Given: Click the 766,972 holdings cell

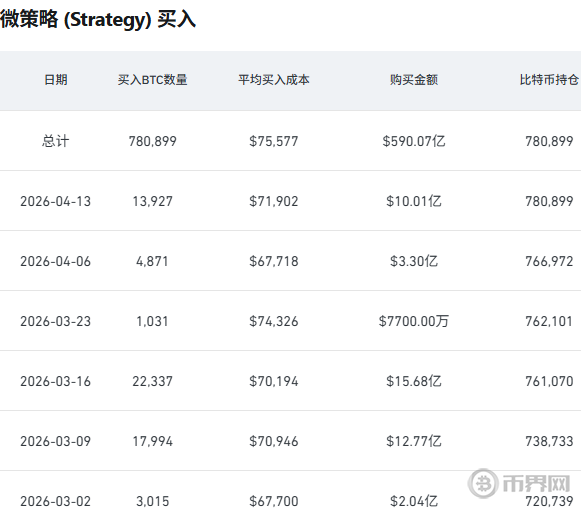Looking at the screenshot, I should [x=549, y=261].
